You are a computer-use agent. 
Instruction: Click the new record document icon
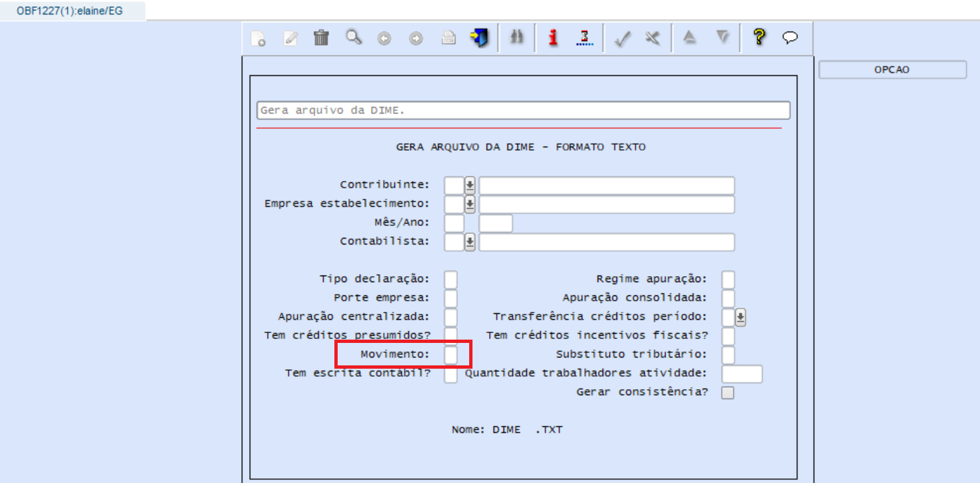coord(258,39)
